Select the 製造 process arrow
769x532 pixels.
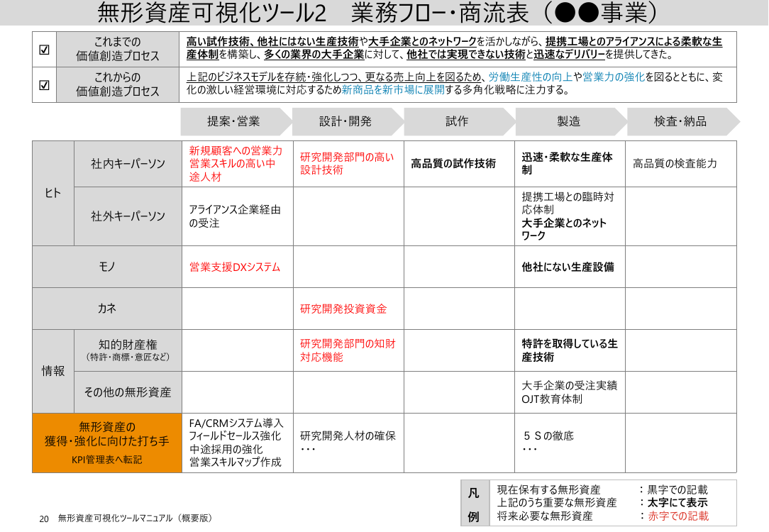coord(571,121)
